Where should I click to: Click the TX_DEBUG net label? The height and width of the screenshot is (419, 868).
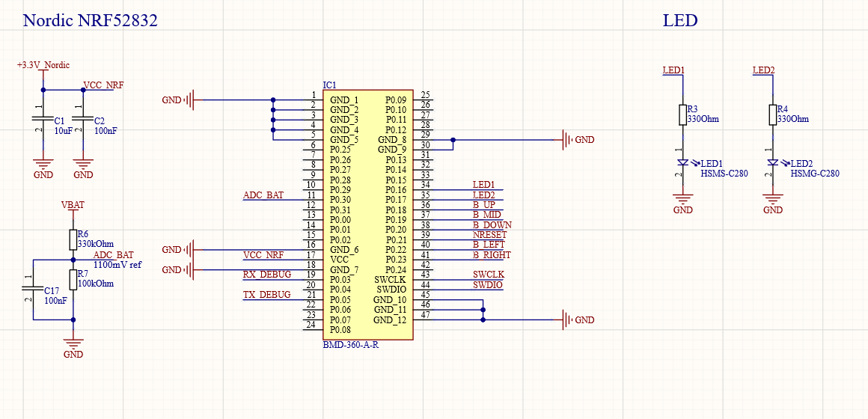click(267, 295)
